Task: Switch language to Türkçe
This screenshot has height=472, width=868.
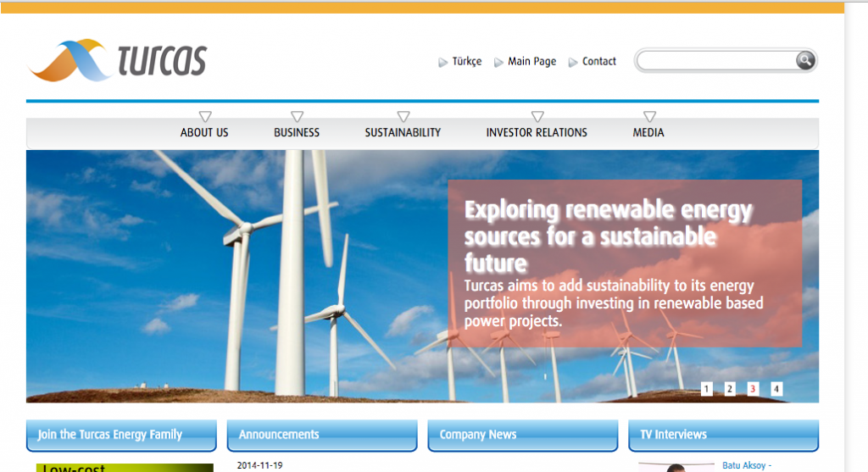Action: (467, 61)
